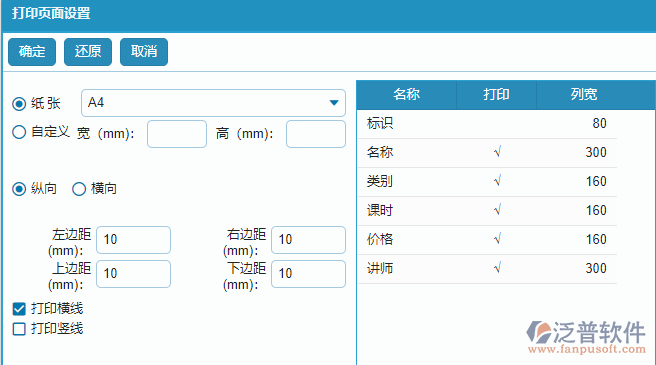The height and width of the screenshot is (365, 656).
Task: Click the 确定 confirm button
Action: pyautogui.click(x=32, y=52)
